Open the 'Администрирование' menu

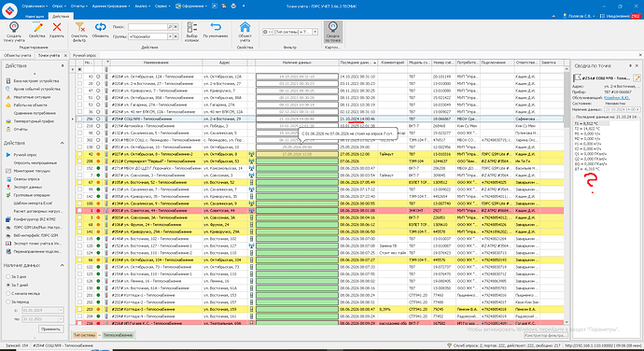click(110, 7)
